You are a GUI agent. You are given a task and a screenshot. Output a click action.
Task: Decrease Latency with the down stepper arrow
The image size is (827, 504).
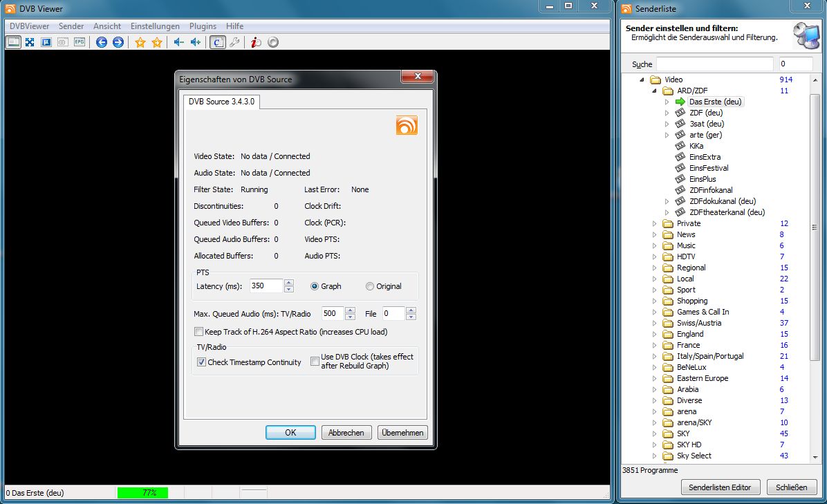click(x=288, y=289)
